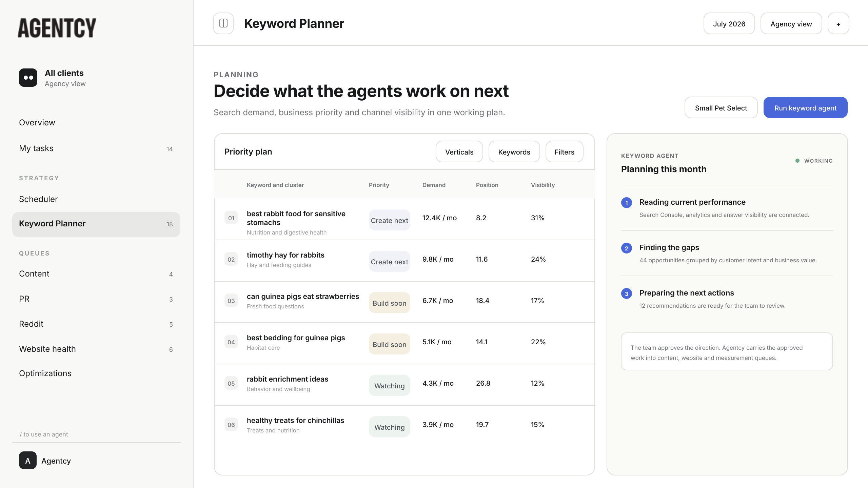Click the AGENTCY logo

pyautogui.click(x=57, y=28)
